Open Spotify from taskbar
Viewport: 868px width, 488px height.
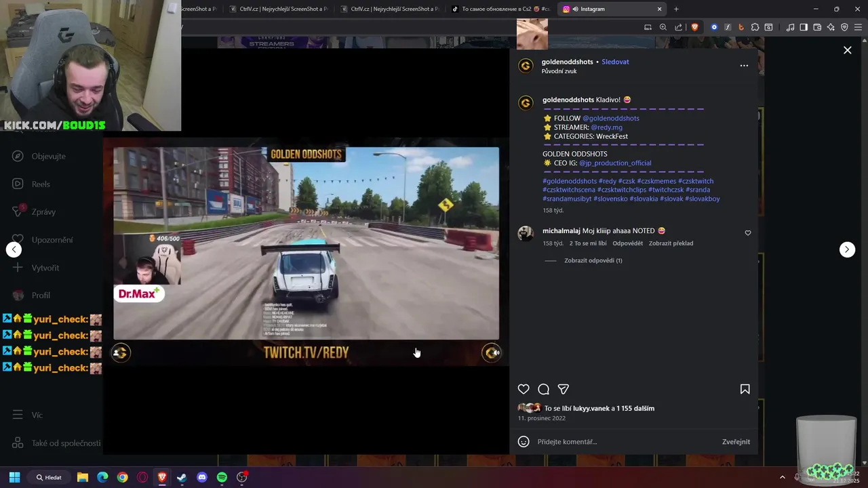(222, 477)
